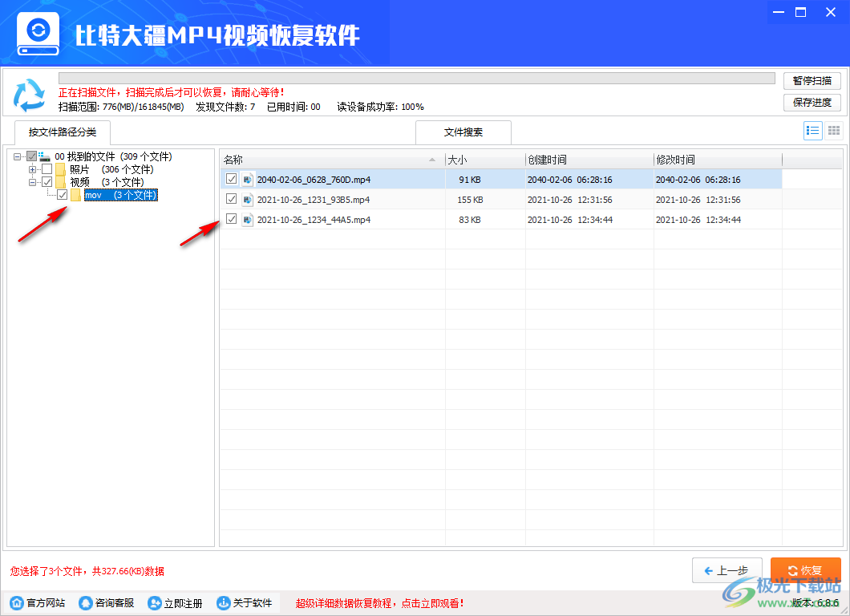The image size is (850, 616).
Task: Close the application window
Action: tap(831, 12)
